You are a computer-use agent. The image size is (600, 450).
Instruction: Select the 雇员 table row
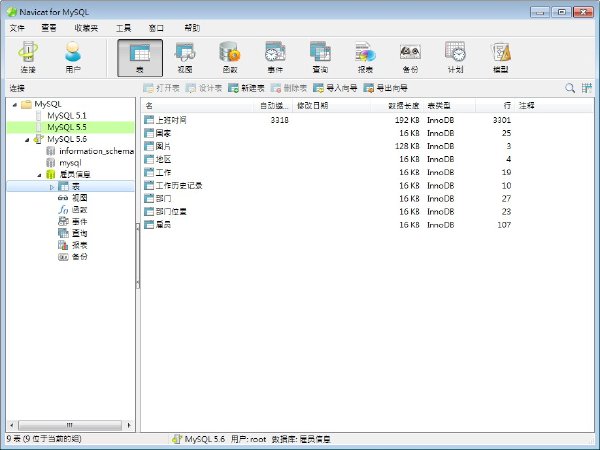click(x=367, y=225)
